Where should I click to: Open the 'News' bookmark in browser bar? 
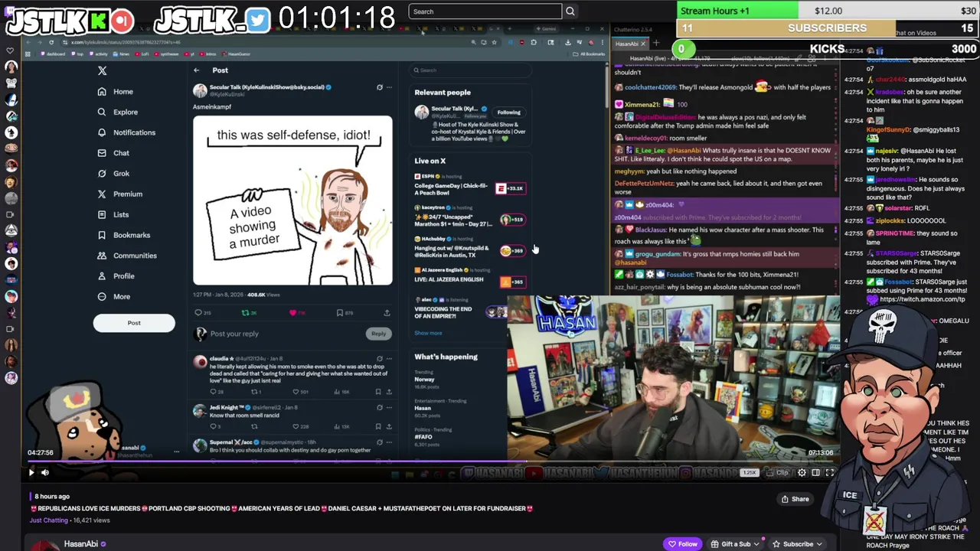point(121,54)
